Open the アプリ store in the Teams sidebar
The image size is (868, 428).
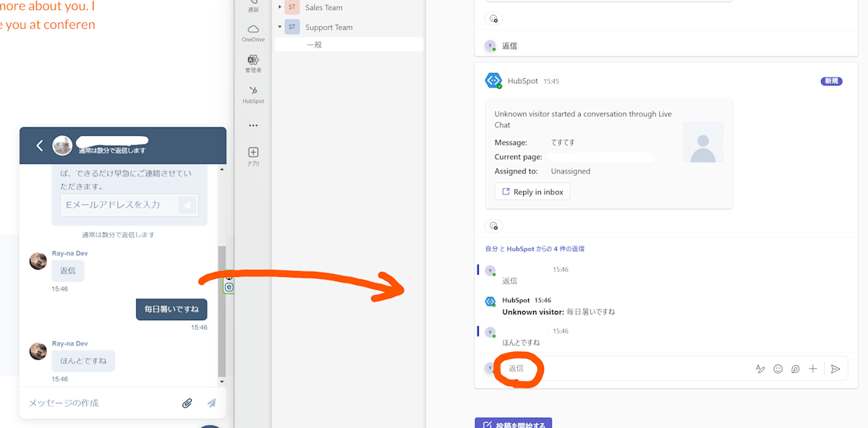253,156
